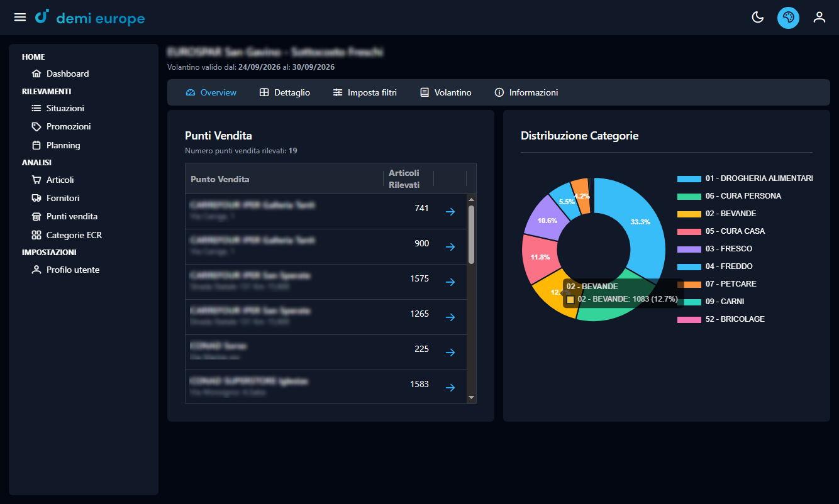Open Situazioni in the sidebar
839x504 pixels.
click(58, 108)
